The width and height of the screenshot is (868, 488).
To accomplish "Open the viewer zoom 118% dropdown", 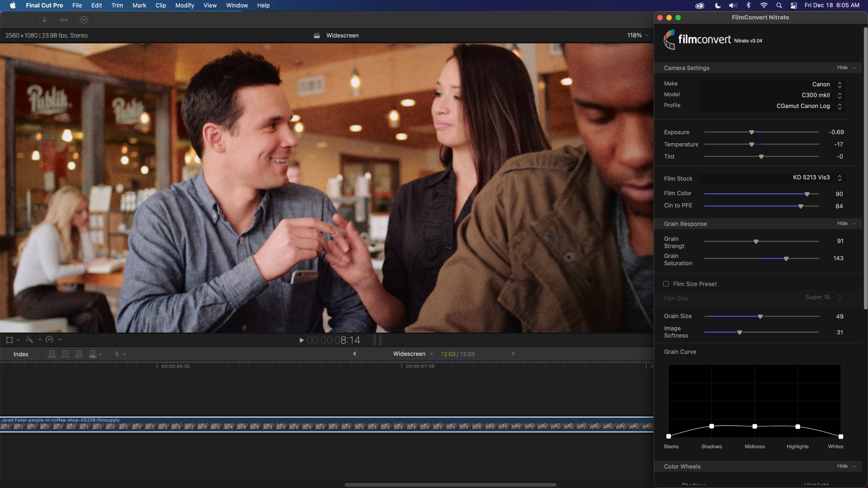I will pos(638,35).
